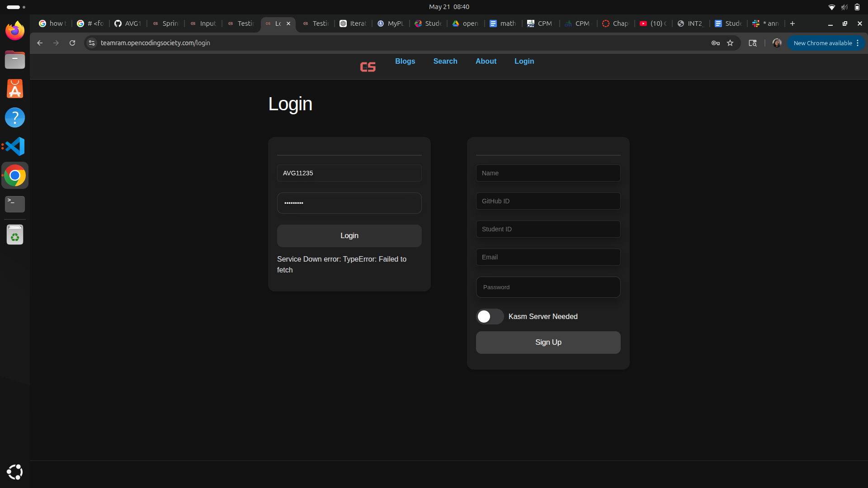Open the clock May 21 08:40
868x488 pixels.
pos(449,7)
